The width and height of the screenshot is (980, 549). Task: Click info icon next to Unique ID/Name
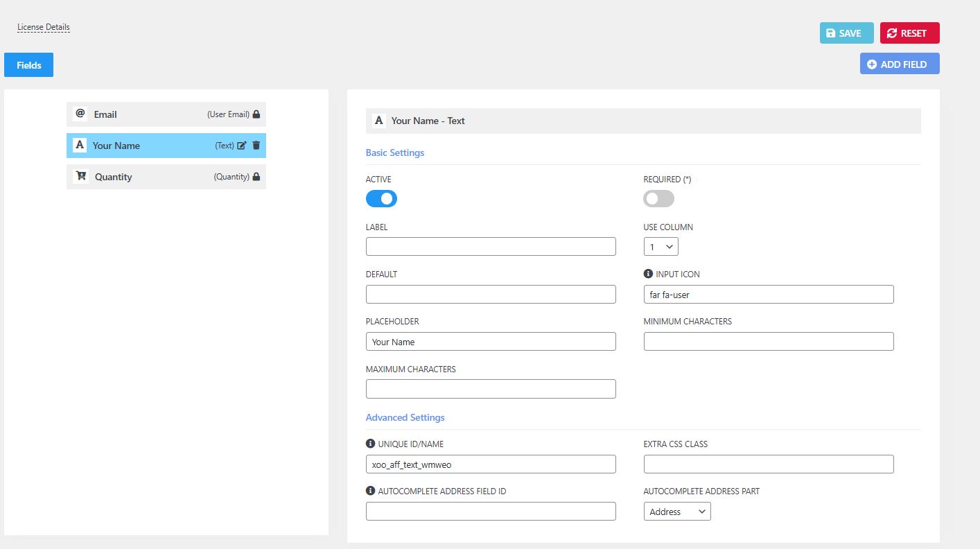371,444
